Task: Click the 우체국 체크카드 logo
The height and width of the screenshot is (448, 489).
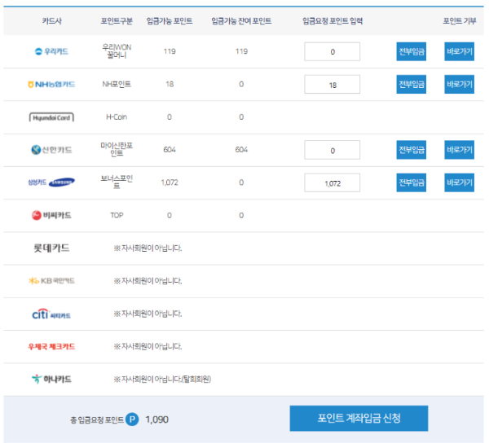Action: point(51,346)
